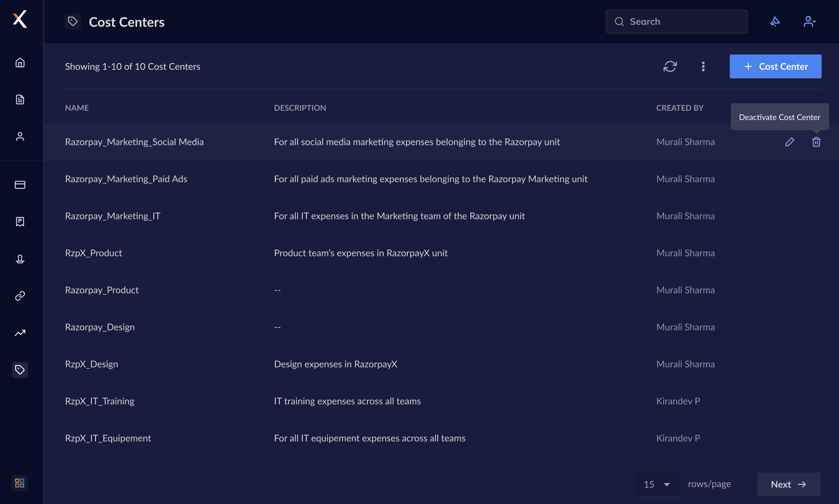Open the trending chart sidebar icon
Screen dimensions: 839x504
(20, 333)
